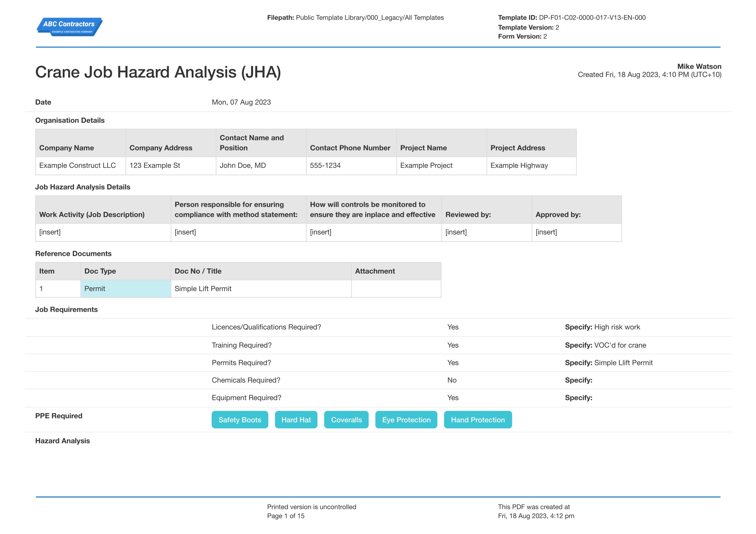The height and width of the screenshot is (534, 756).
Task: Click the 555-1234 phone number cell
Action: tap(351, 165)
